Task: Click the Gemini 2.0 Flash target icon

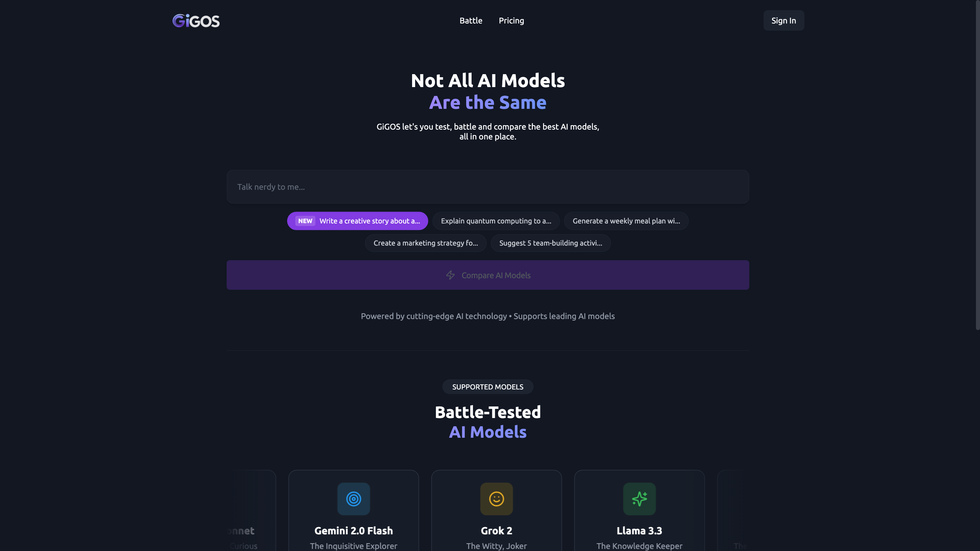Action: pyautogui.click(x=354, y=499)
